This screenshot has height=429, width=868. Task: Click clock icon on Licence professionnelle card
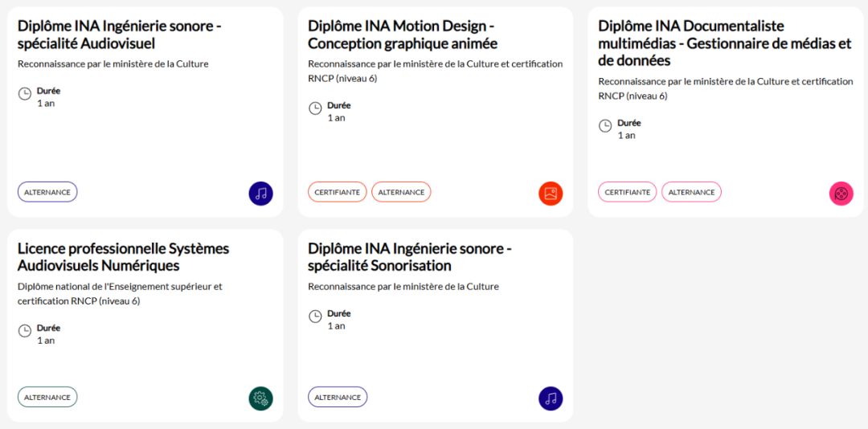tap(25, 331)
